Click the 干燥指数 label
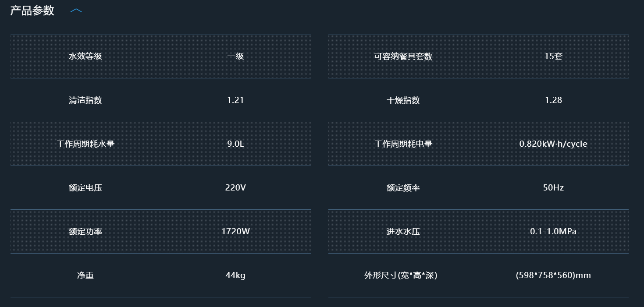This screenshot has height=307, width=644. 403,100
